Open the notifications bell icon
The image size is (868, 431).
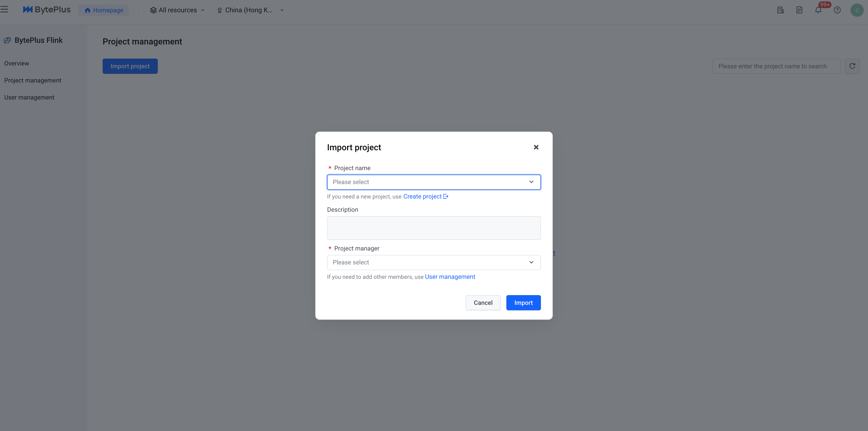click(818, 10)
